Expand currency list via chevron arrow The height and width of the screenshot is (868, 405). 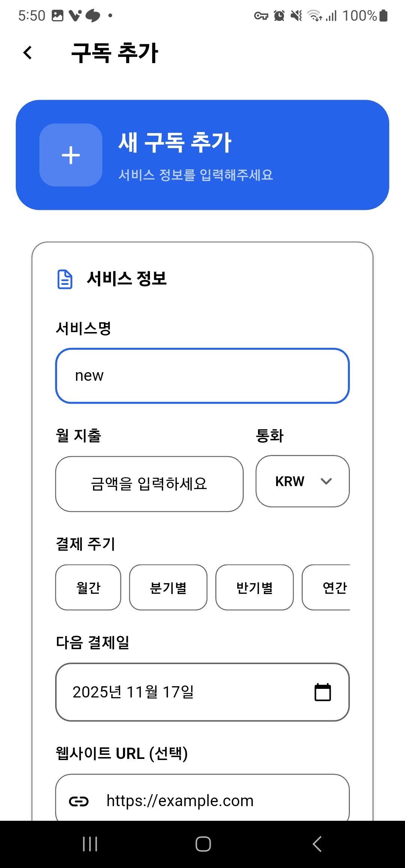326,481
